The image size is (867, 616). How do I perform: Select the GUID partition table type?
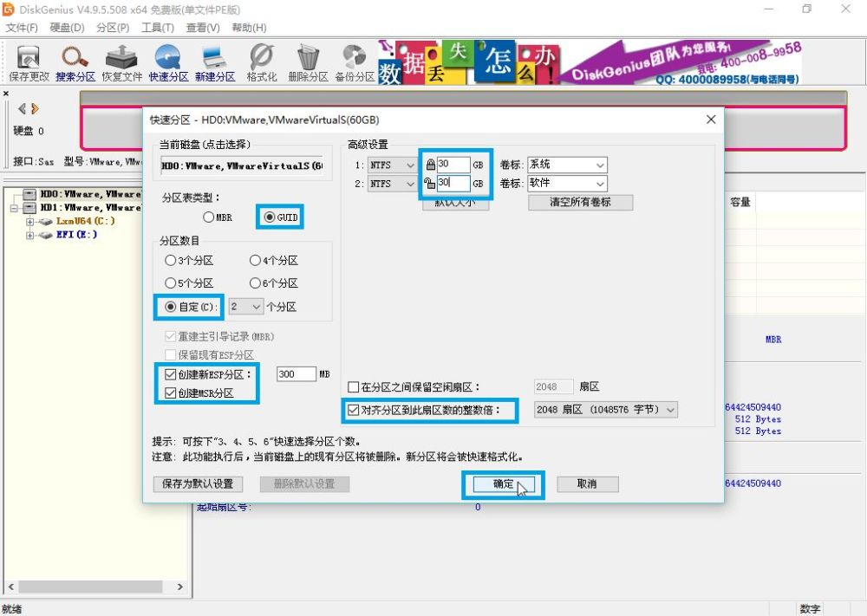tap(281, 217)
